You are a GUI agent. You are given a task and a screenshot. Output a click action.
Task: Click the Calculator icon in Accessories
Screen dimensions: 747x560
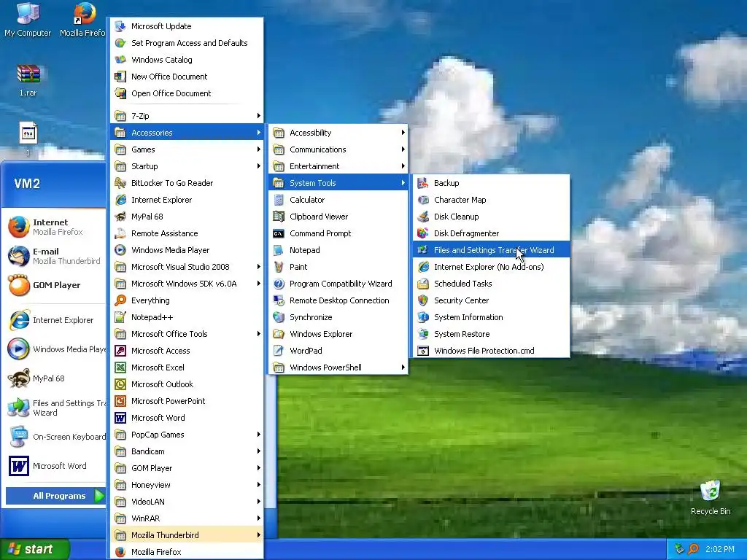(x=278, y=200)
